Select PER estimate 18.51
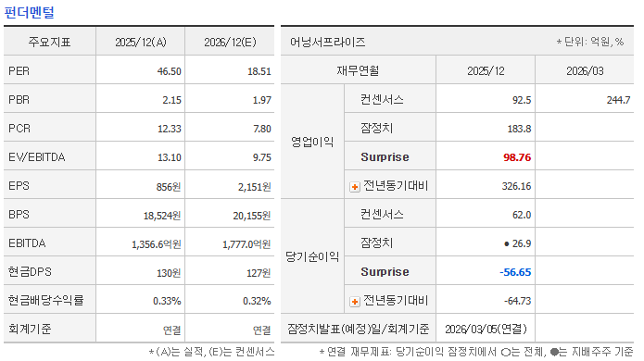 259,71
